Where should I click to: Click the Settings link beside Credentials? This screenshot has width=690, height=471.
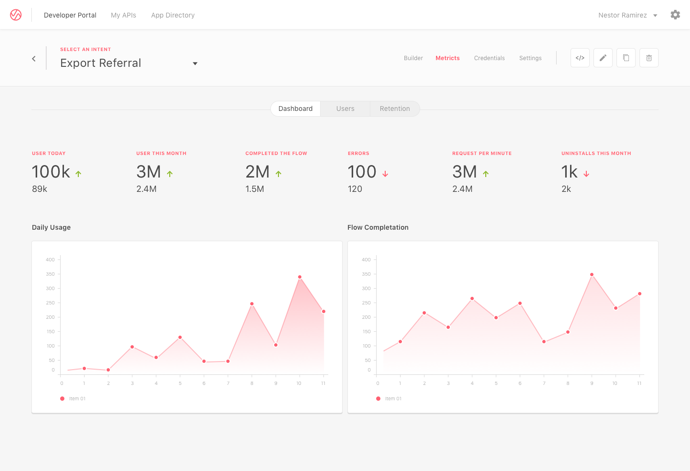pyautogui.click(x=530, y=58)
